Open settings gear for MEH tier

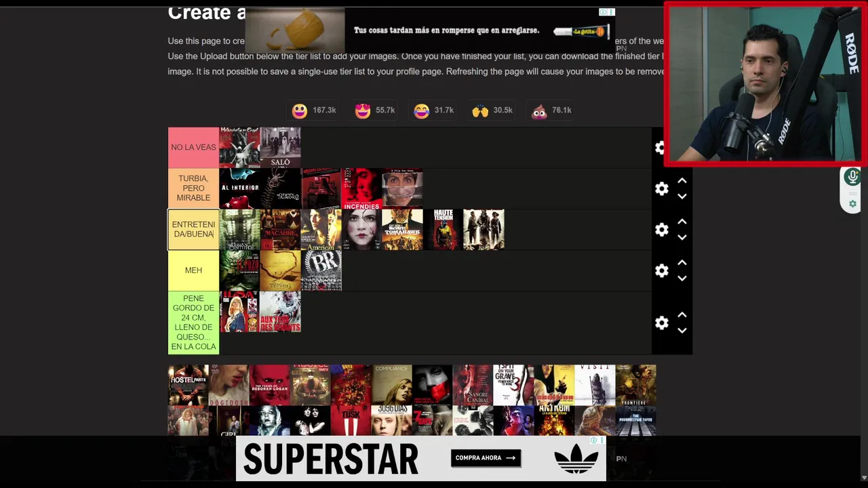click(x=662, y=270)
